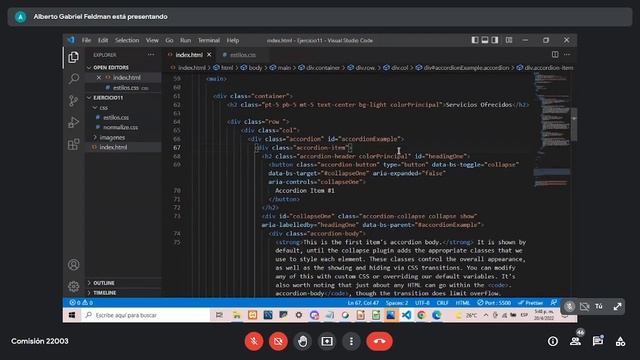Screen dimensions: 640x360
Task: Toggle the secondary side bar layout icon
Action: (x=495, y=40)
